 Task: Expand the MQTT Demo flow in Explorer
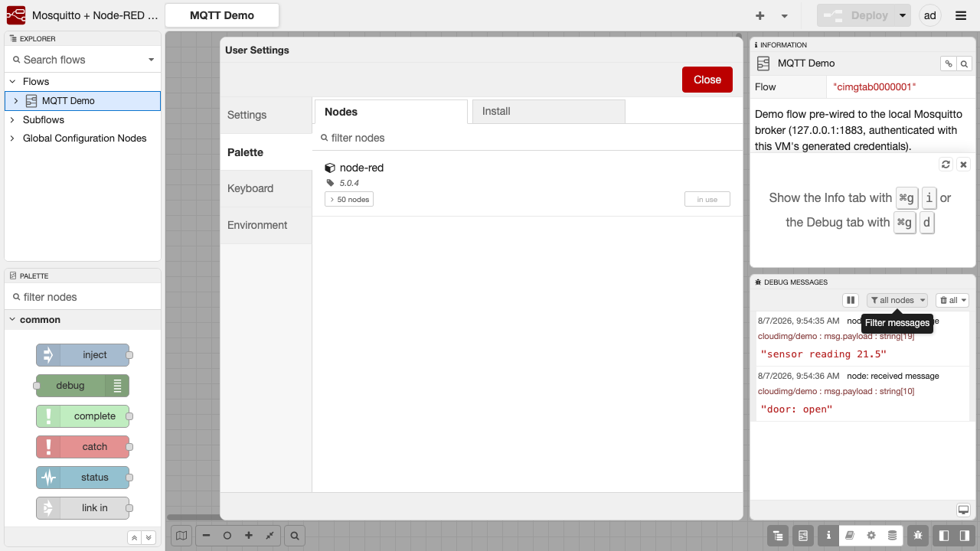click(15, 100)
